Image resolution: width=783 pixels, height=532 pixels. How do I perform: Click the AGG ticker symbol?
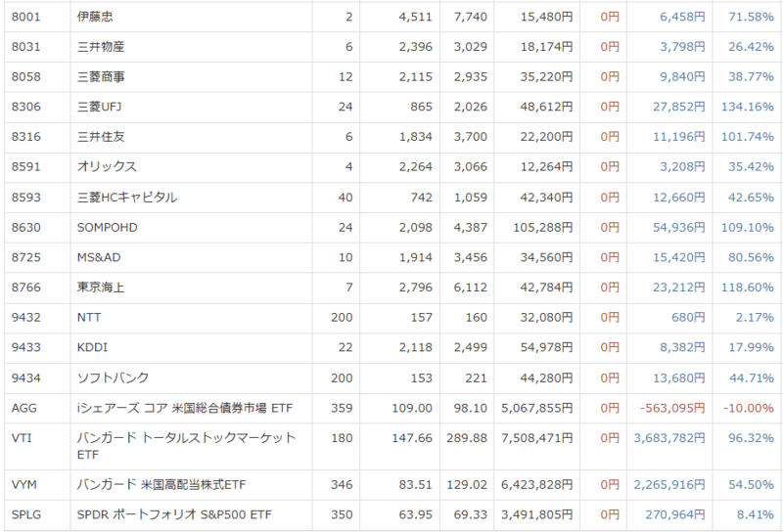tap(23, 408)
